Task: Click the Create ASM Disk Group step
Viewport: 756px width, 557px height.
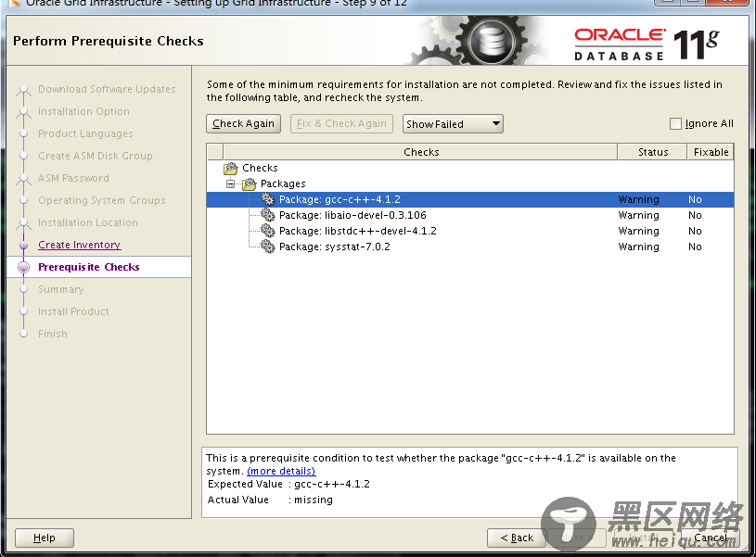Action: coord(95,156)
